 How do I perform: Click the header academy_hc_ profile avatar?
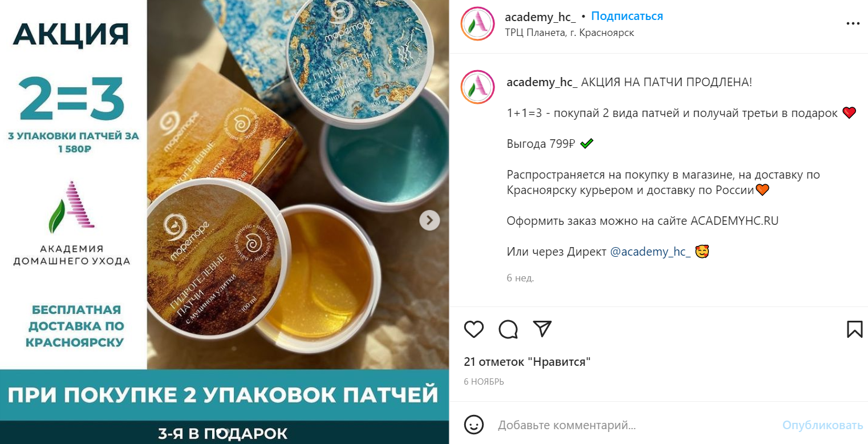click(477, 24)
